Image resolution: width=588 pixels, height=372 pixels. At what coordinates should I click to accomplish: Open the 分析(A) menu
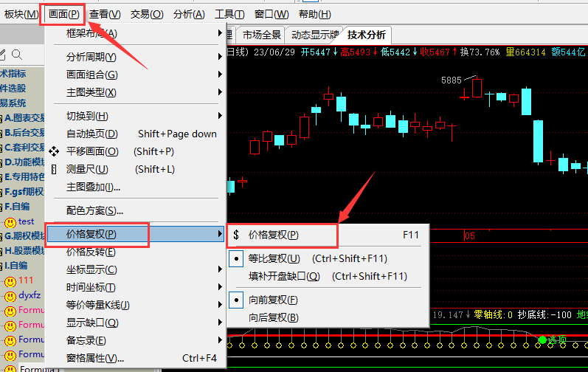(189, 14)
